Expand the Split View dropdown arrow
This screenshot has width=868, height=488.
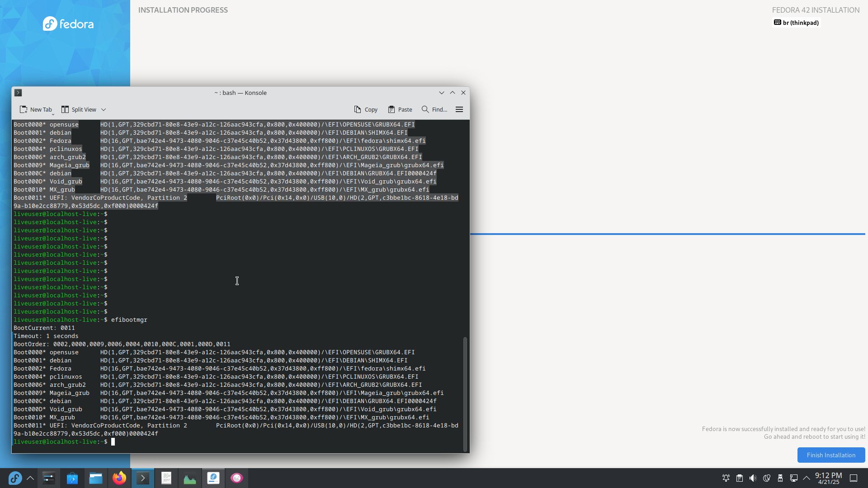coord(104,109)
